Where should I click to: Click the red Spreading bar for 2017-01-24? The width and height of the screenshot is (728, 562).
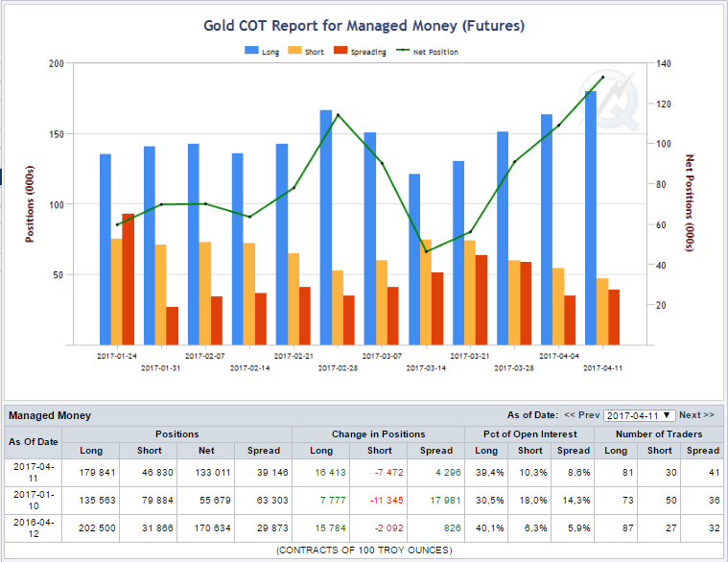pos(129,279)
